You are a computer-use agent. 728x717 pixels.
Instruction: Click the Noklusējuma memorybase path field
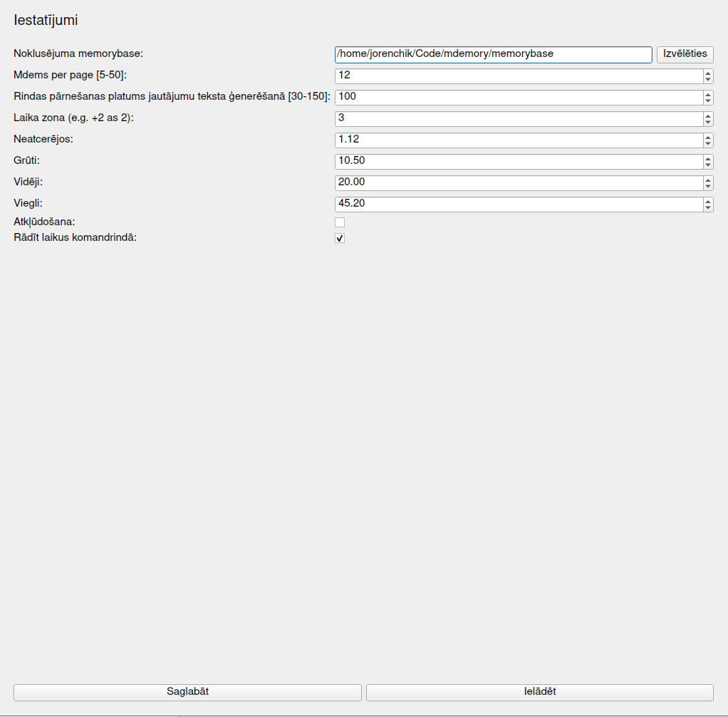pos(493,54)
